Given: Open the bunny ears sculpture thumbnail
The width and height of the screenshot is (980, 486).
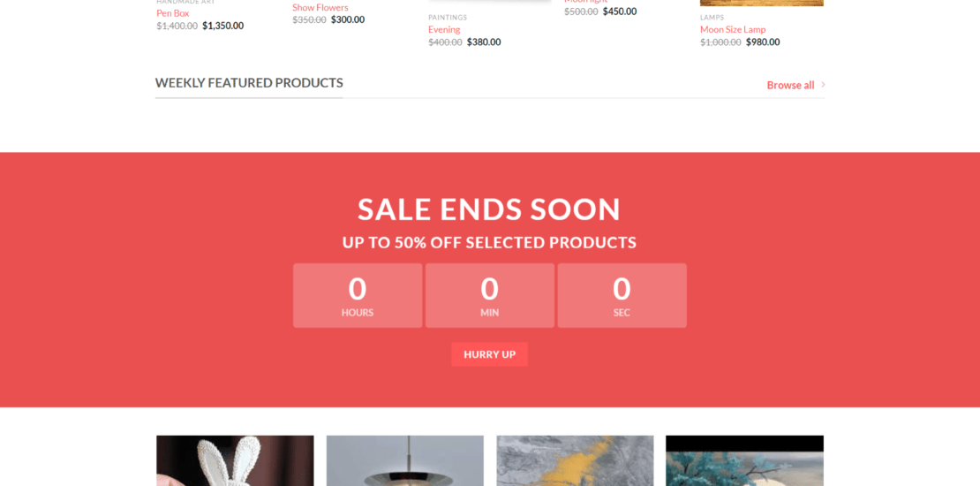Looking at the screenshot, I should click(x=235, y=460).
